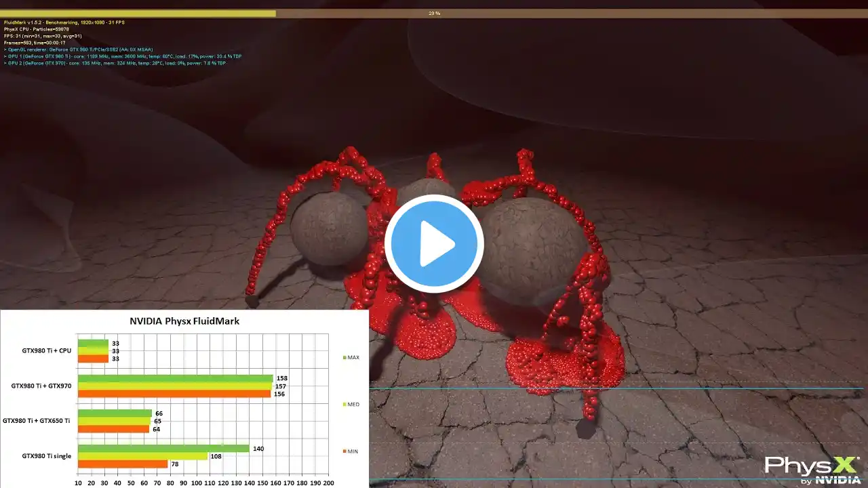Click the "NVIDIA Physx FluidMark" chart title
The height and width of the screenshot is (488, 868).
coord(184,321)
